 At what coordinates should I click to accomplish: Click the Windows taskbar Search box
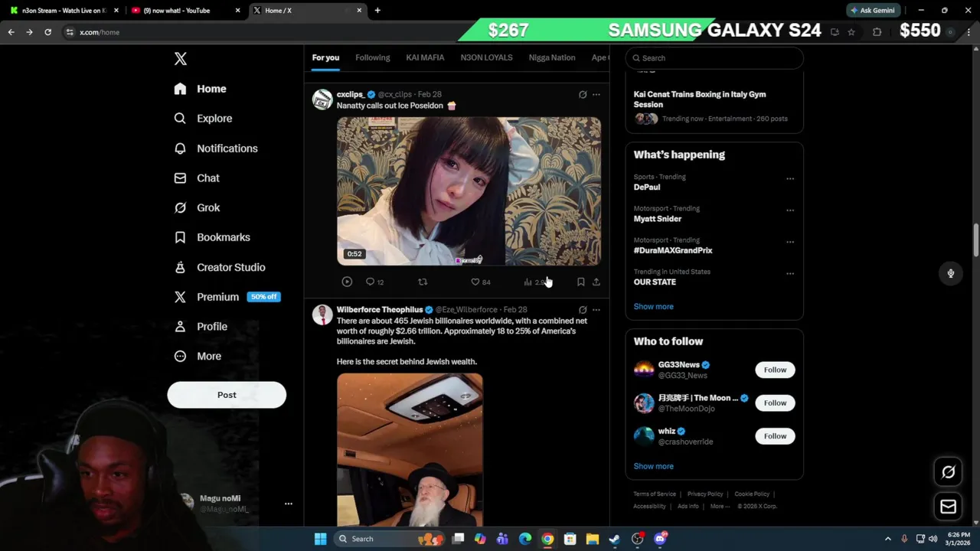click(x=390, y=539)
